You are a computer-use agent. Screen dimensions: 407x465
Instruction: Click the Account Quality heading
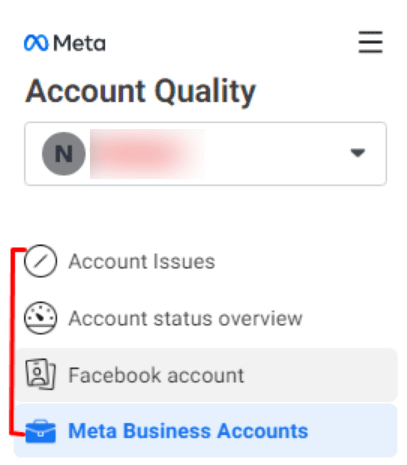[x=141, y=91]
